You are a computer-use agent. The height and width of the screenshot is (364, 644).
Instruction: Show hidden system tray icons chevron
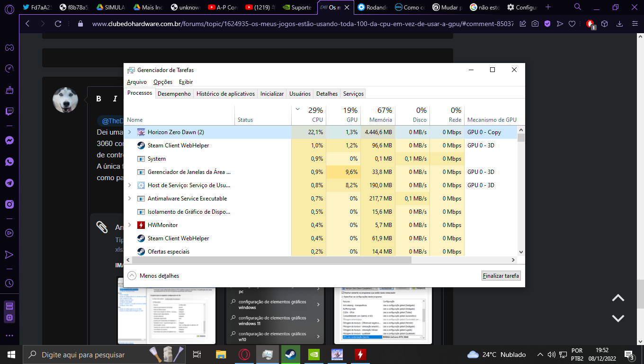point(540,355)
